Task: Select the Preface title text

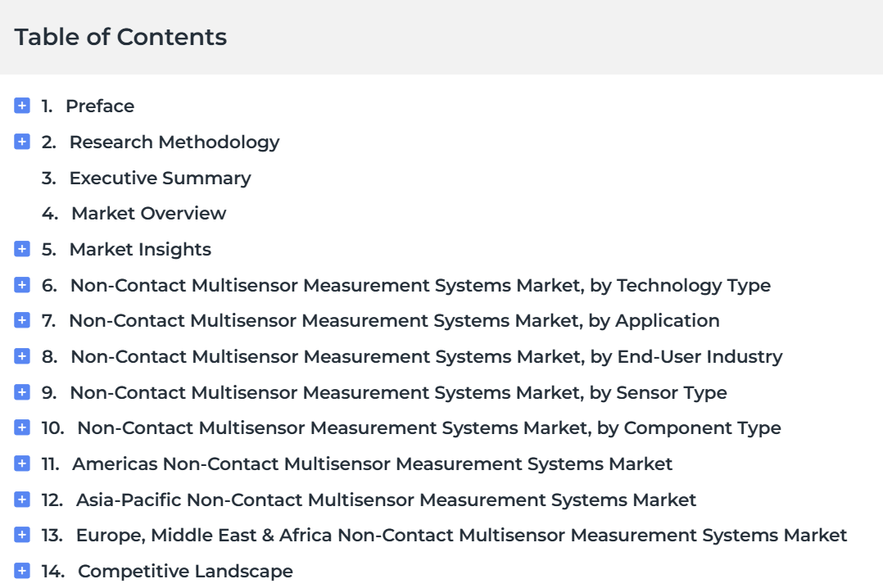Action: (x=100, y=106)
